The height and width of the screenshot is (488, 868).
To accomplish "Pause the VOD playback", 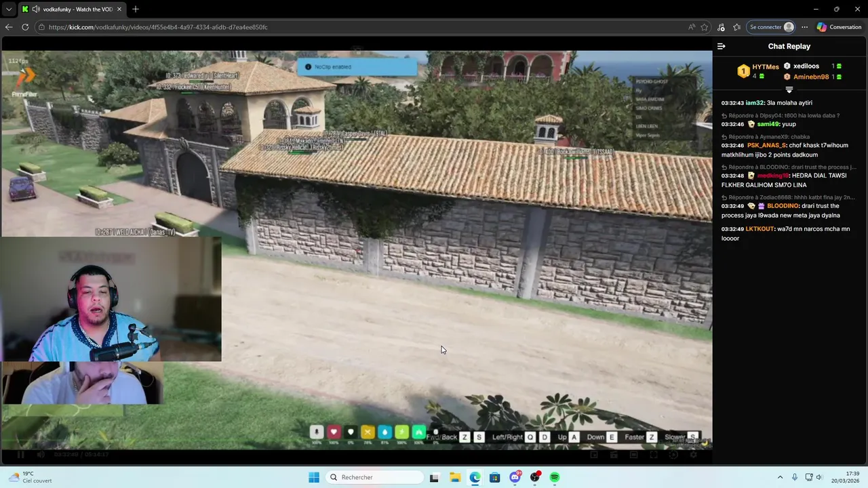I will (x=21, y=455).
